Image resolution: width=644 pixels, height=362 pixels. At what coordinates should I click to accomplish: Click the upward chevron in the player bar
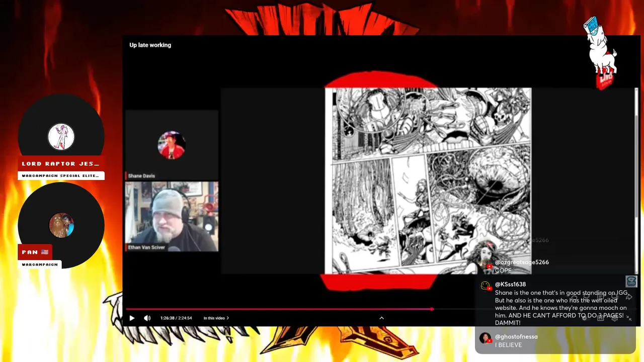coord(381,318)
